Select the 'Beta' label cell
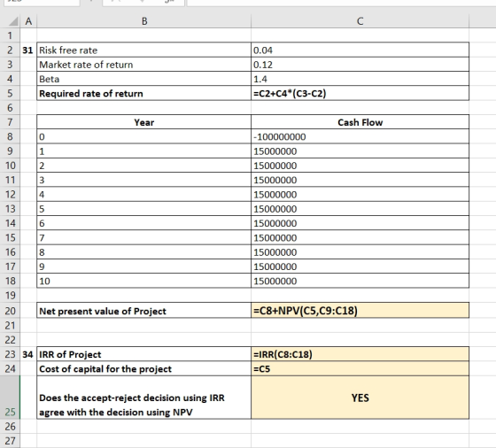The height and width of the screenshot is (448, 496). 144,79
